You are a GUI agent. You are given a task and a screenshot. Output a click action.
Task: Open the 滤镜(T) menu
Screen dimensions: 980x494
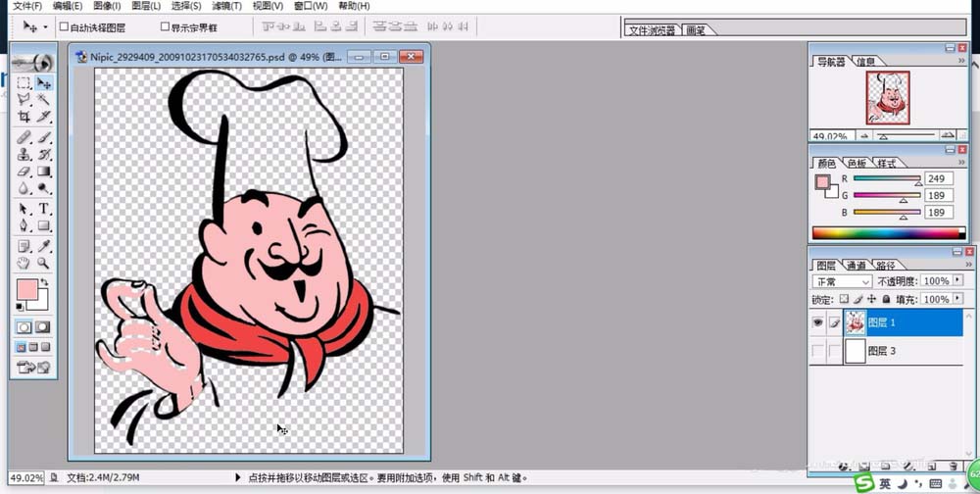[227, 6]
